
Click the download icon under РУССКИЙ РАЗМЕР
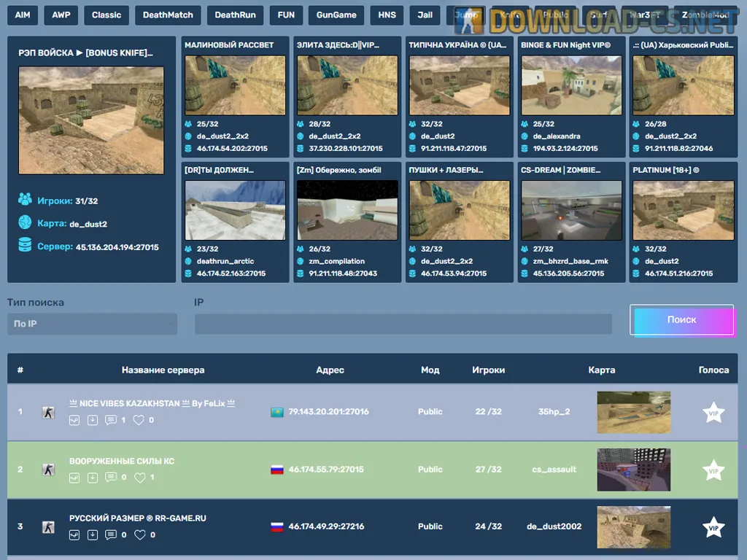[x=93, y=534]
